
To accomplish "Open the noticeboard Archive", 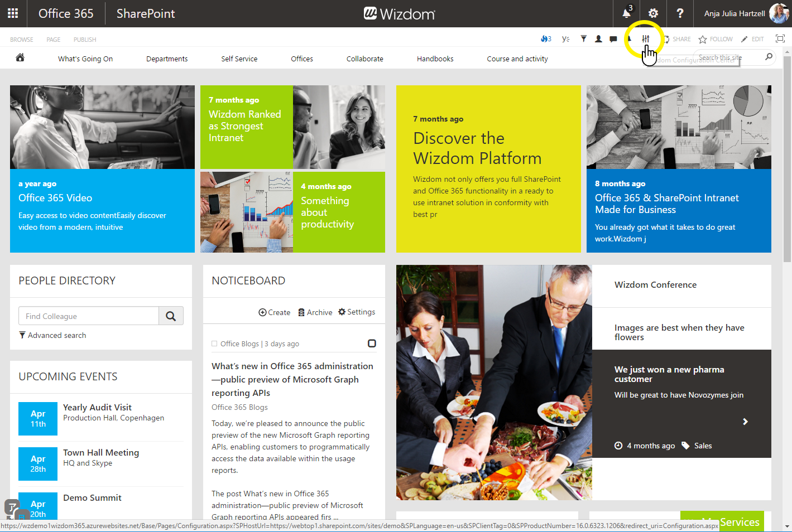I will point(315,312).
